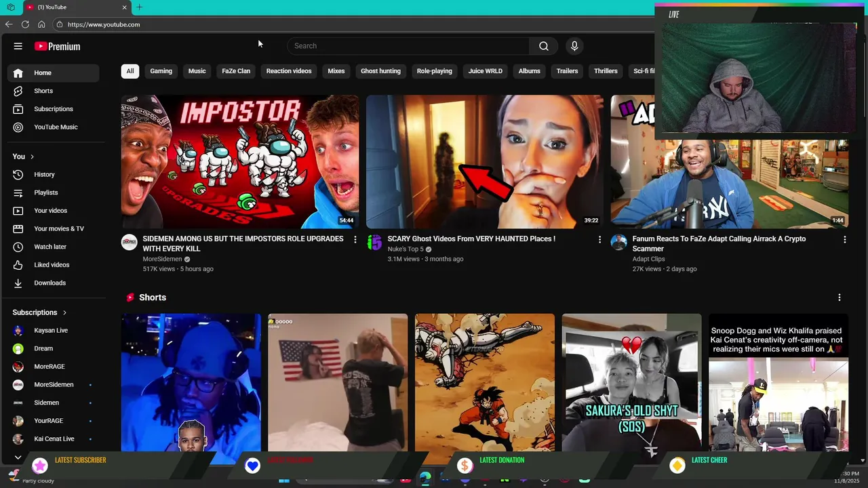Image resolution: width=868 pixels, height=488 pixels.
Task: Open Shorts in the sidebar
Action: [54, 91]
